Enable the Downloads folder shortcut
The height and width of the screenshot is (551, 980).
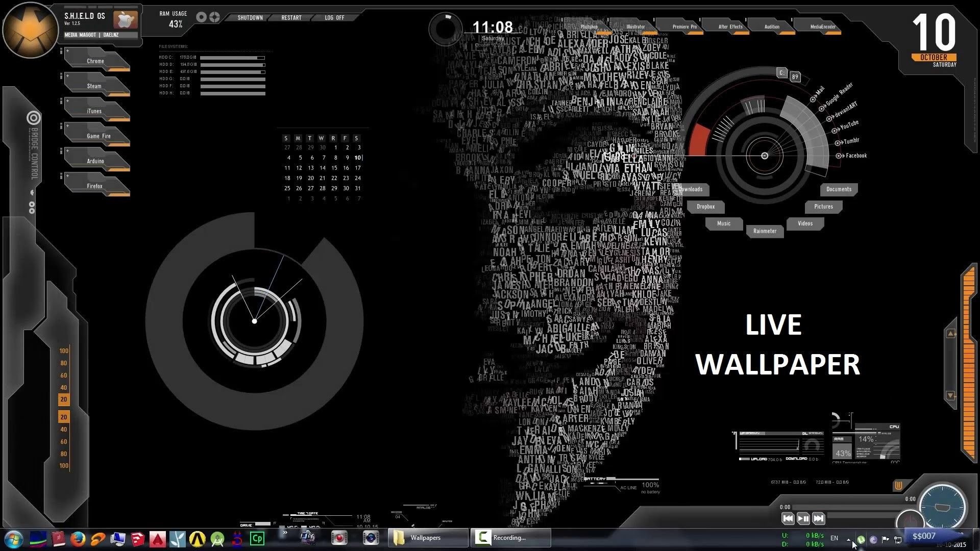click(689, 189)
